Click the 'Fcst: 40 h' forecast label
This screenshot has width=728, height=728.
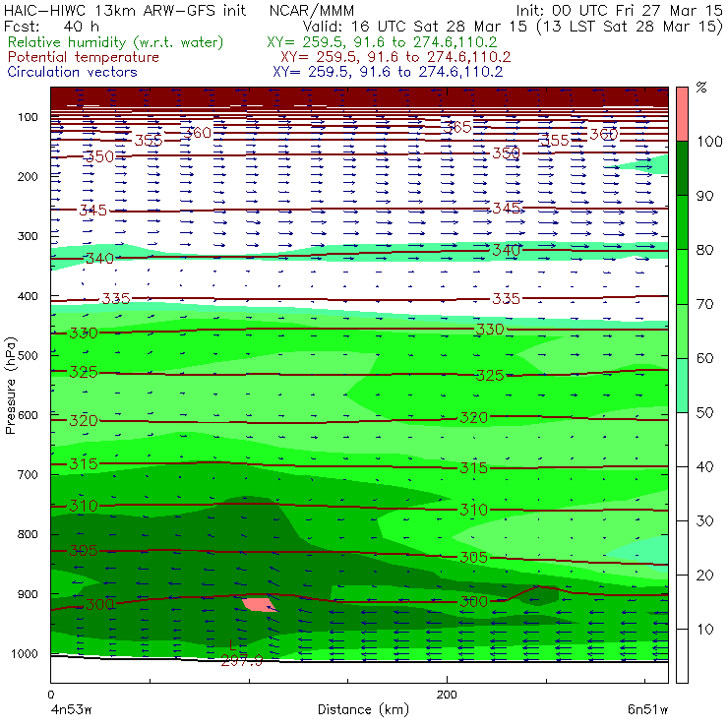(x=51, y=27)
